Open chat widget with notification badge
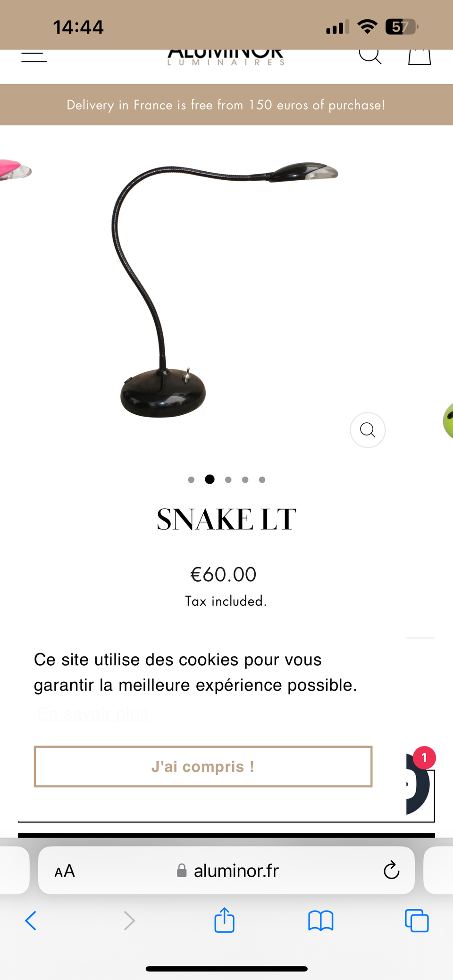The image size is (453, 980). 419,783
